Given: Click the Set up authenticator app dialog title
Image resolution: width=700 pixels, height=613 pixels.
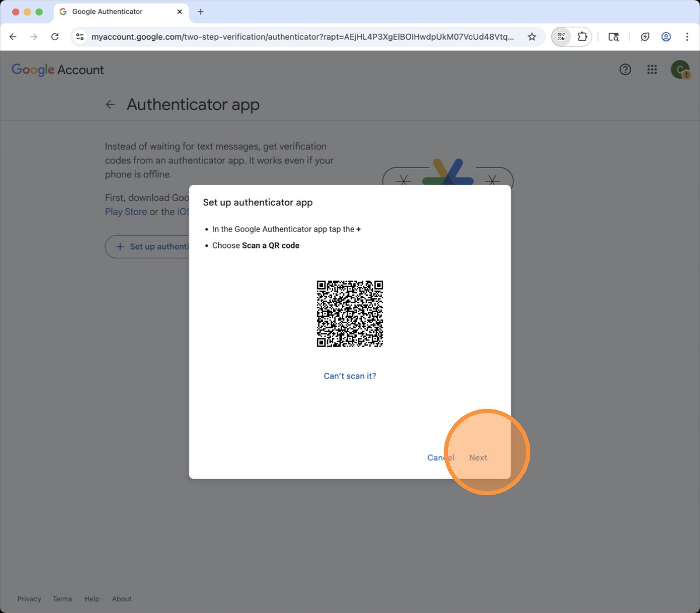Looking at the screenshot, I should (258, 202).
